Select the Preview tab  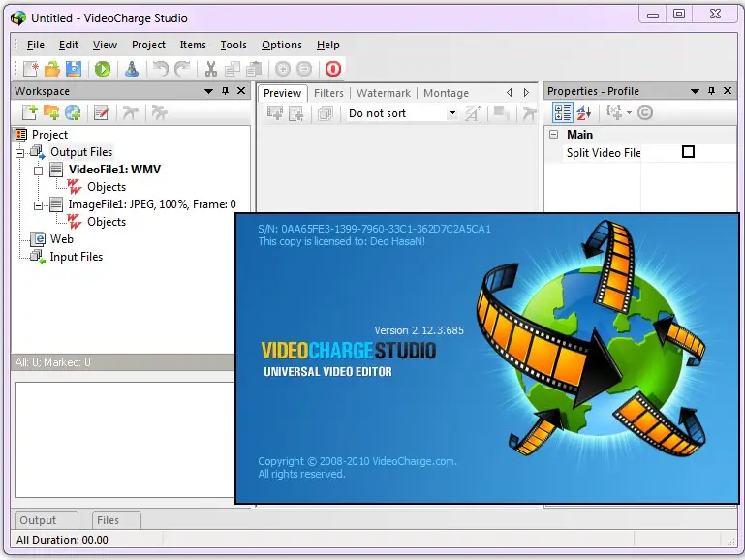click(x=282, y=93)
